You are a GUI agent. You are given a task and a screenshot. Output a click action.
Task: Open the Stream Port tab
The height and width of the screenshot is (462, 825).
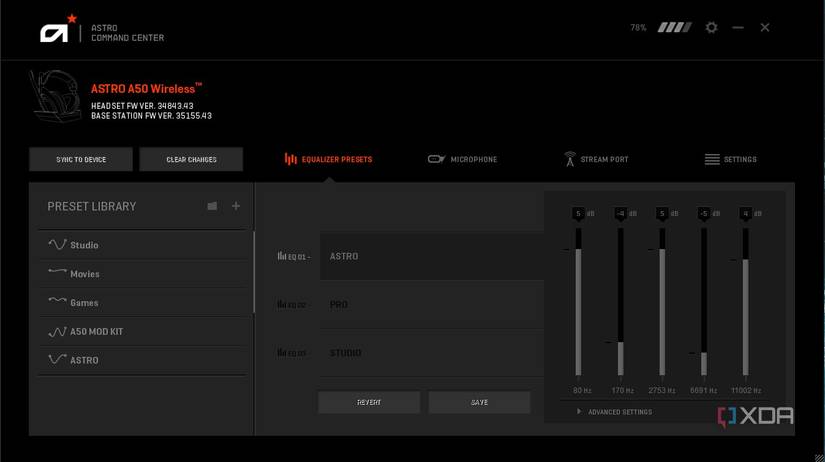[596, 159]
